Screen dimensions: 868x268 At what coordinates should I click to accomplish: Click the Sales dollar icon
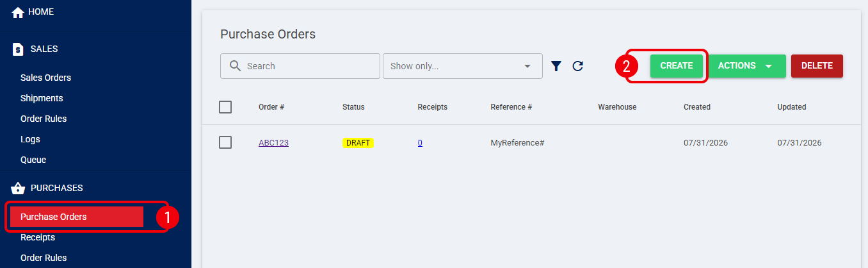tap(18, 49)
